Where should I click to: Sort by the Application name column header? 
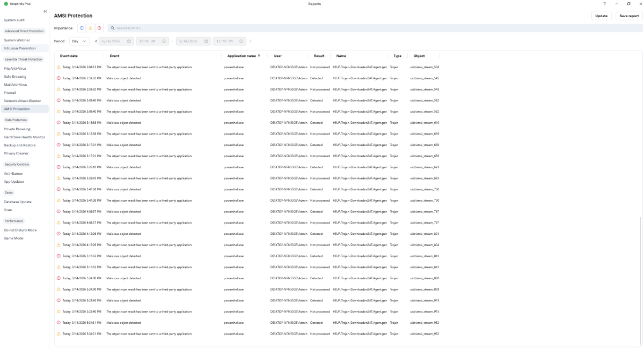coord(244,56)
